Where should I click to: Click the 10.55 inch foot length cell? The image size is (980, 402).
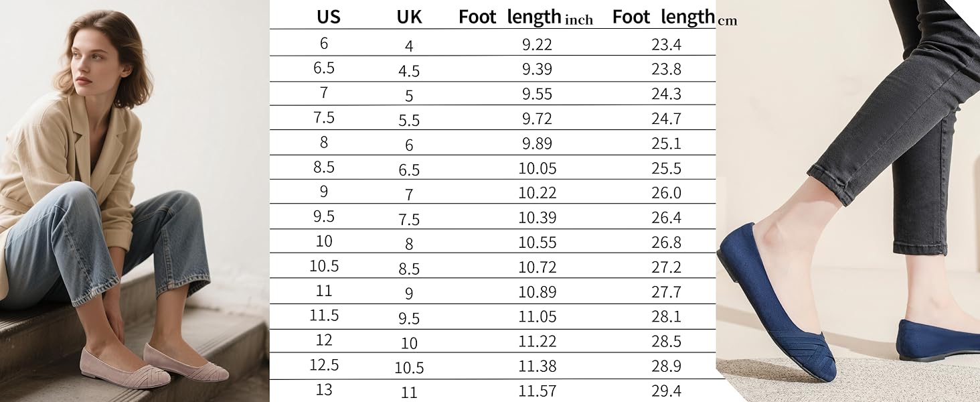pyautogui.click(x=537, y=243)
